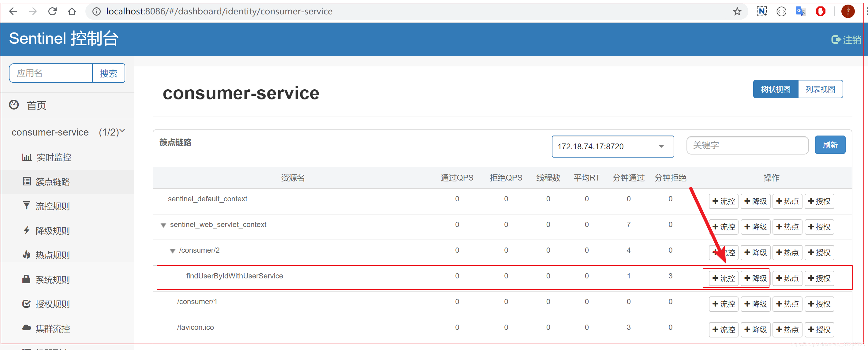Add 热点 rule for sentinel_default_context

click(x=787, y=201)
